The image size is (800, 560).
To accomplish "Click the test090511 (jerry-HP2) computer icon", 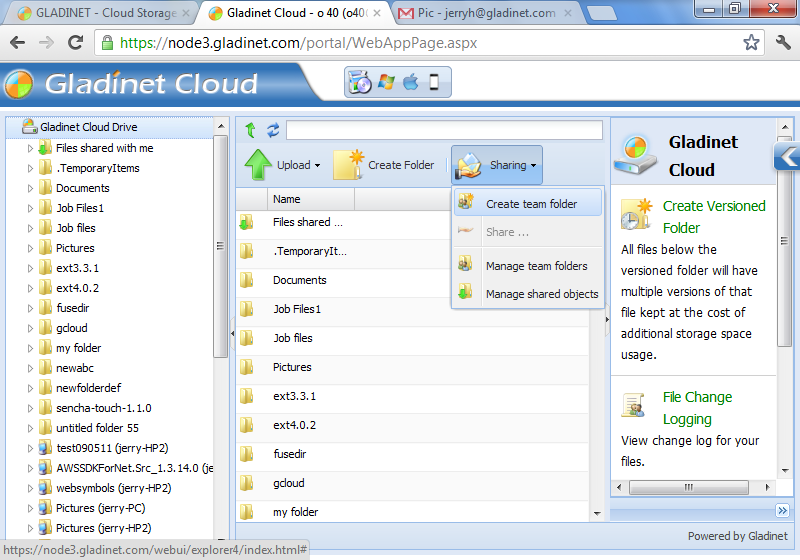I will pyautogui.click(x=45, y=448).
